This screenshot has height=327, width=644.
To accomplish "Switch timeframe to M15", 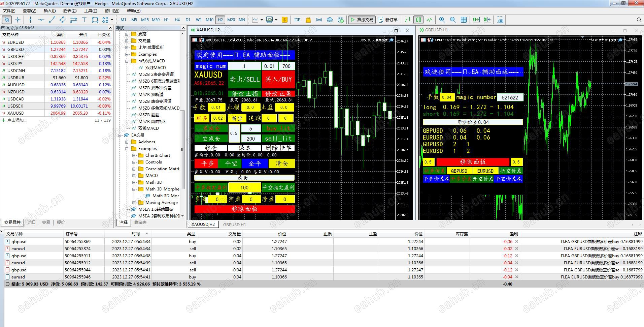I will tap(145, 20).
